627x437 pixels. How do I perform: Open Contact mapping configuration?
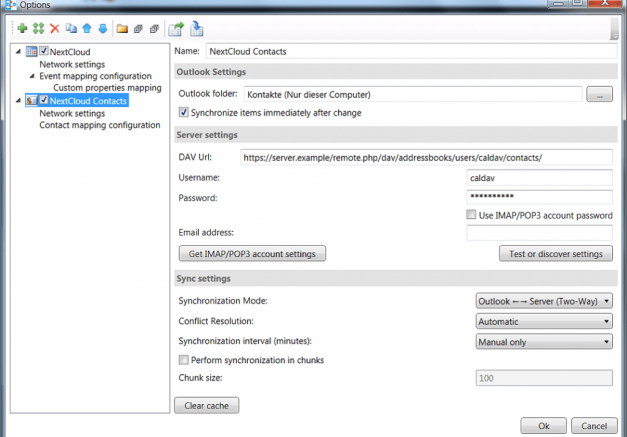coord(100,125)
